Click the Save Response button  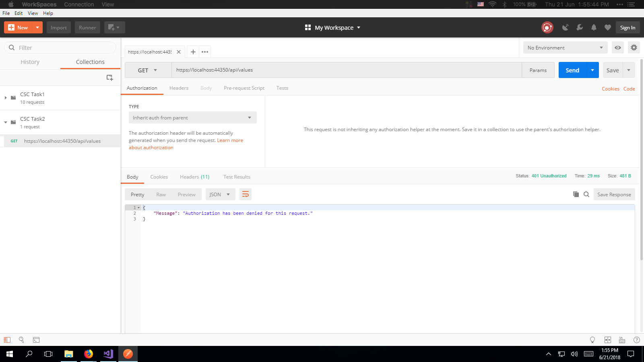614,194
